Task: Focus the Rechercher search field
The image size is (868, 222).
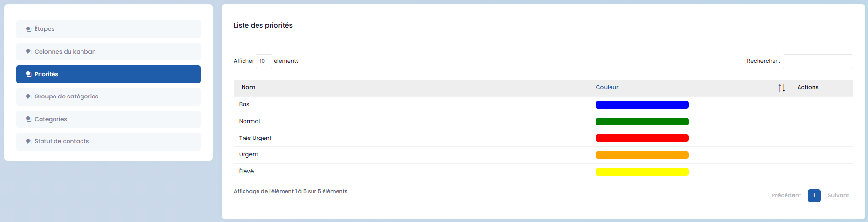Action: point(817,61)
